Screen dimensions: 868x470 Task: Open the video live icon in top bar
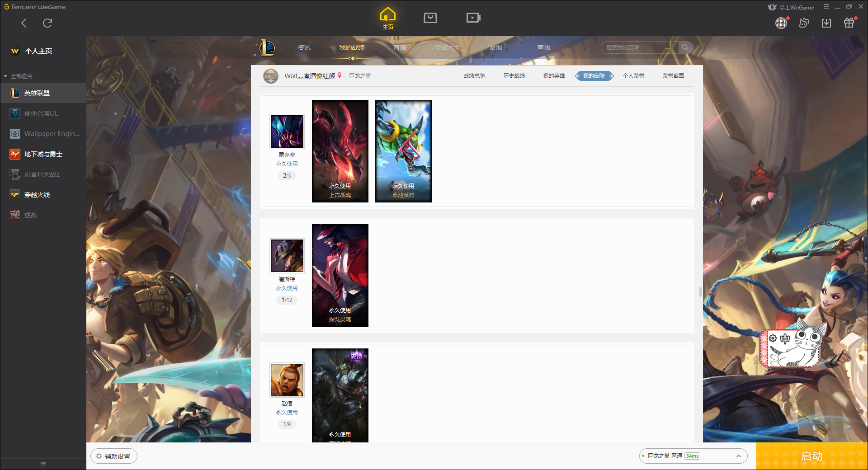tap(473, 18)
